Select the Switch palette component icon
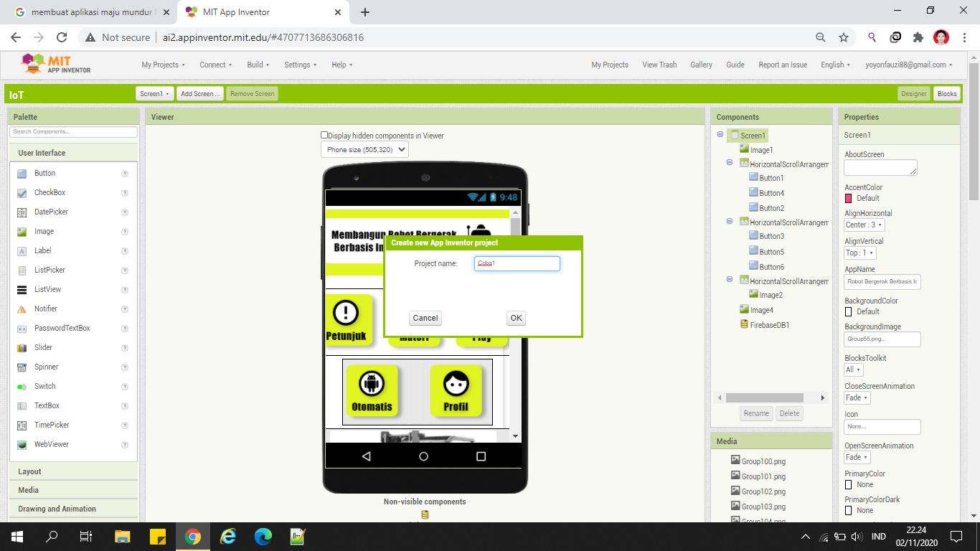The height and width of the screenshot is (551, 980). (22, 387)
